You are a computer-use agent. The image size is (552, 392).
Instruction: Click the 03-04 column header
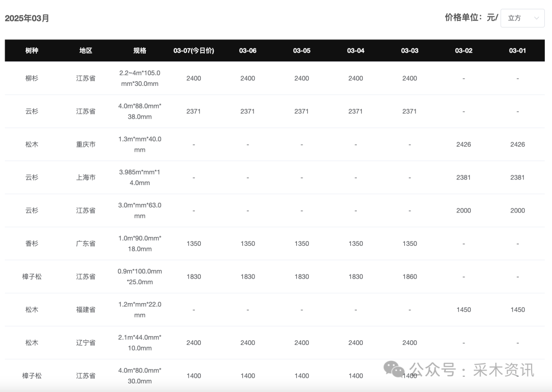pos(356,51)
